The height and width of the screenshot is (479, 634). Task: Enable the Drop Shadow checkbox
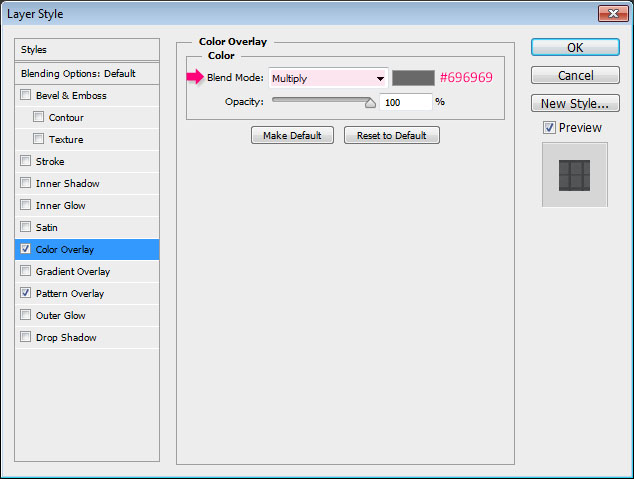[x=25, y=337]
